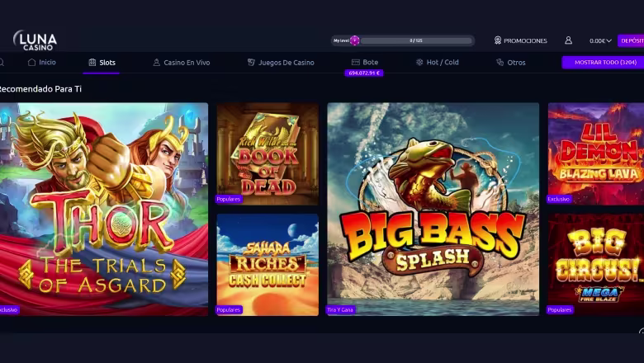This screenshot has height=363, width=644.
Task: Open the user account profile icon
Action: pos(568,40)
